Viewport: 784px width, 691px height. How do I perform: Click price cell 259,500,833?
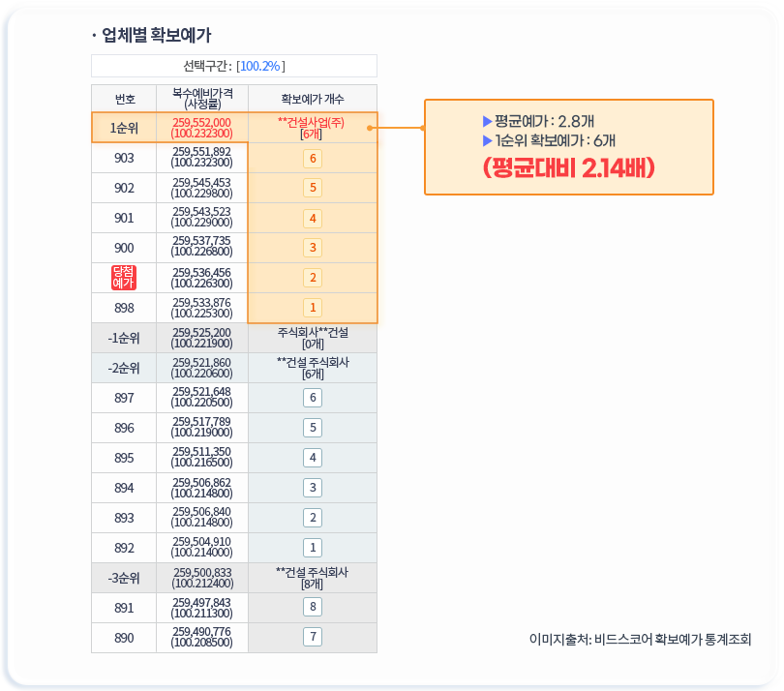202,578
